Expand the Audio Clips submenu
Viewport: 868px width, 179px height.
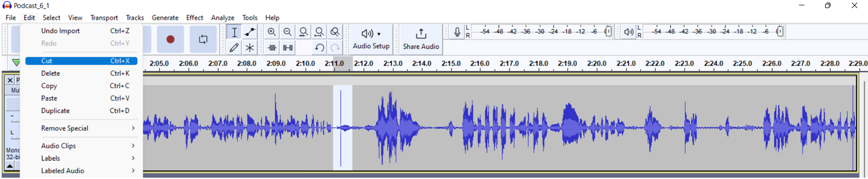[81, 146]
